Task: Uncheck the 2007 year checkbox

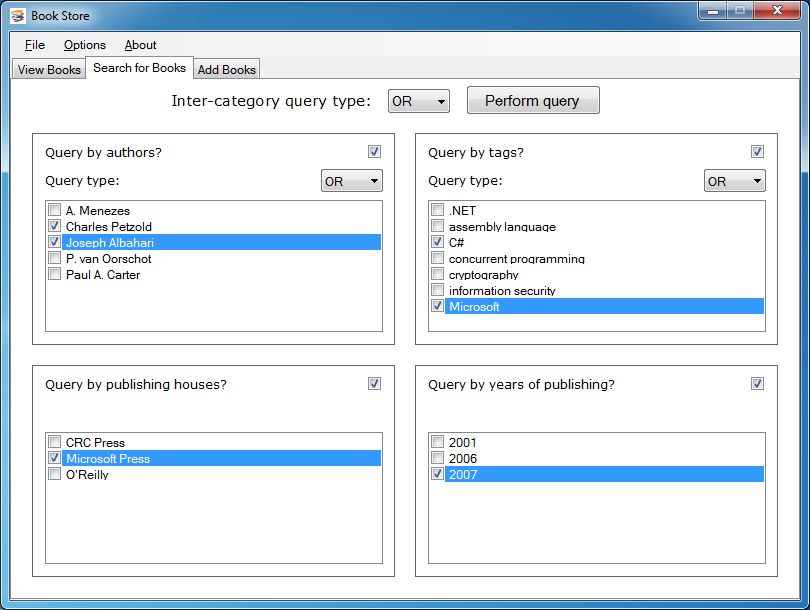Action: (438, 474)
